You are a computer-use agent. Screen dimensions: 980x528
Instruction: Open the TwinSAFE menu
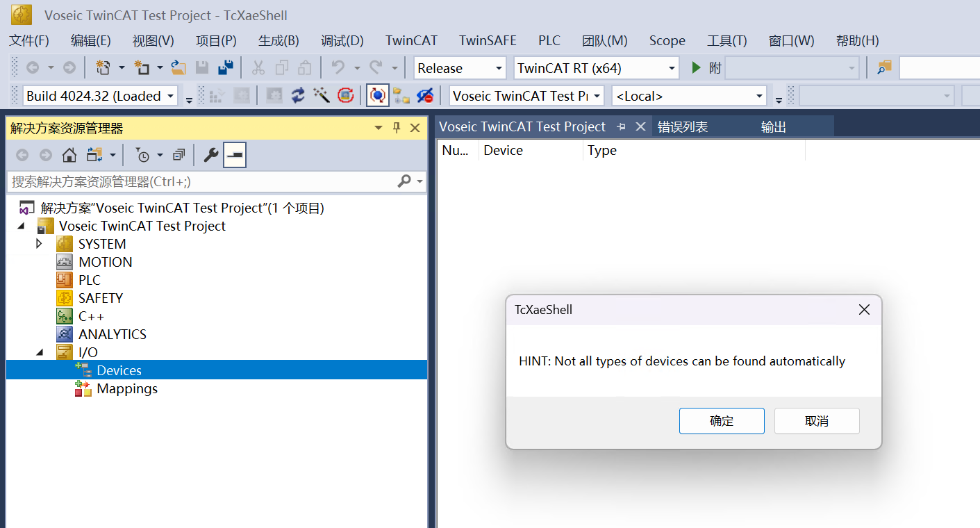488,40
